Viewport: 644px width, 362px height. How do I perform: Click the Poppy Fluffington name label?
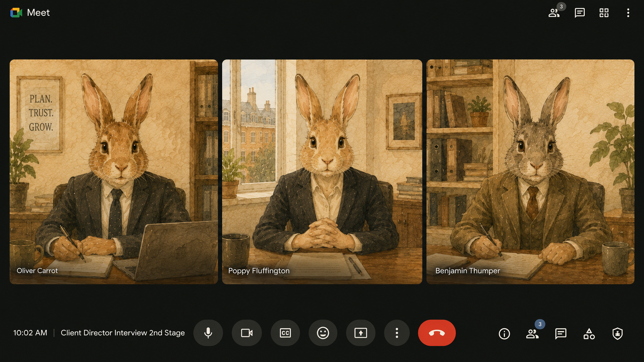(x=259, y=271)
